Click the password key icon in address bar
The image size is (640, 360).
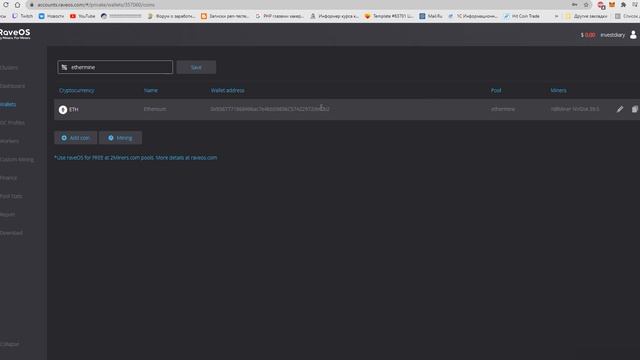pos(574,4)
